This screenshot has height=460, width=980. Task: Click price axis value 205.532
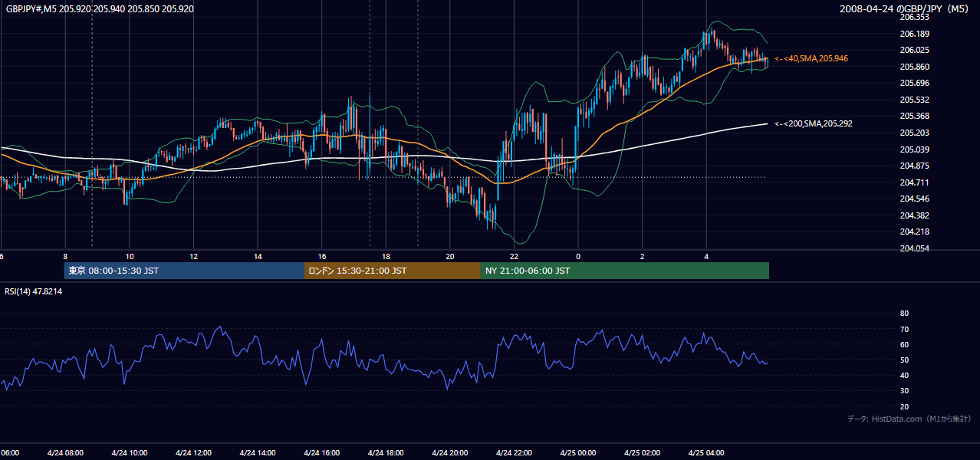[914, 100]
